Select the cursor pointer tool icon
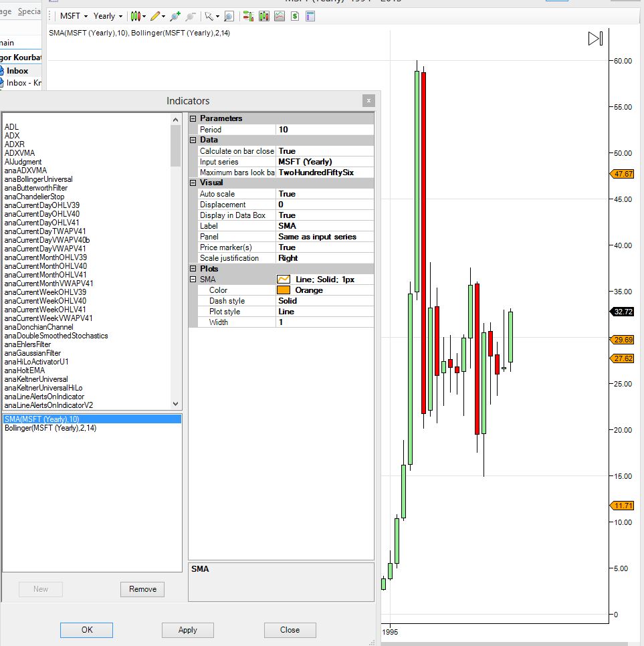 point(209,16)
